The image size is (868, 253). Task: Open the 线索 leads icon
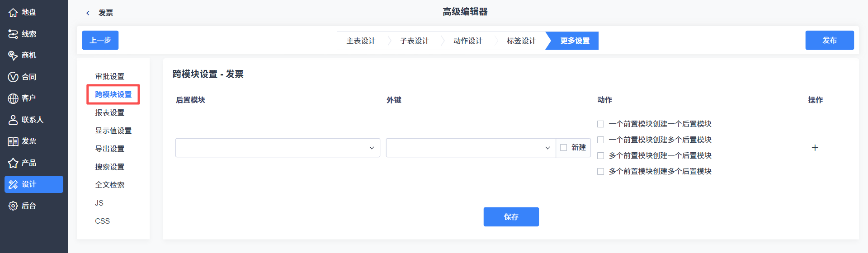(x=13, y=34)
